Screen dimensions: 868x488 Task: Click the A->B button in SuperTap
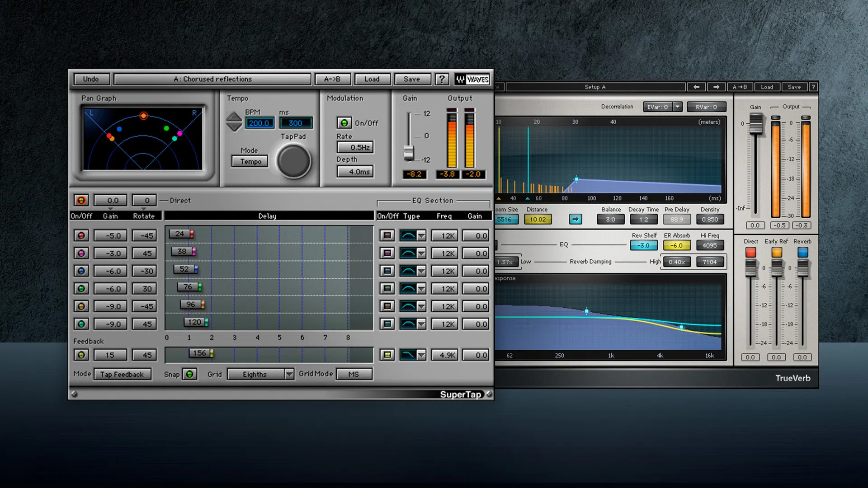[x=332, y=79]
